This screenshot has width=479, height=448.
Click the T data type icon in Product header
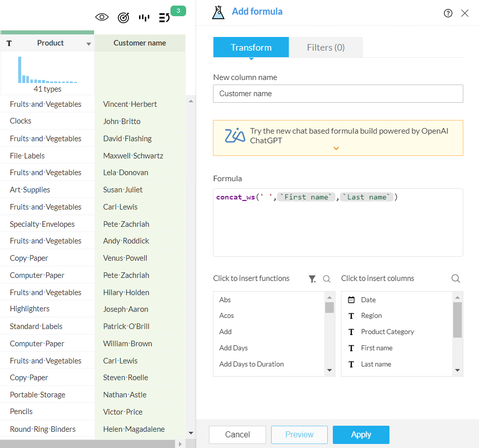click(9, 44)
